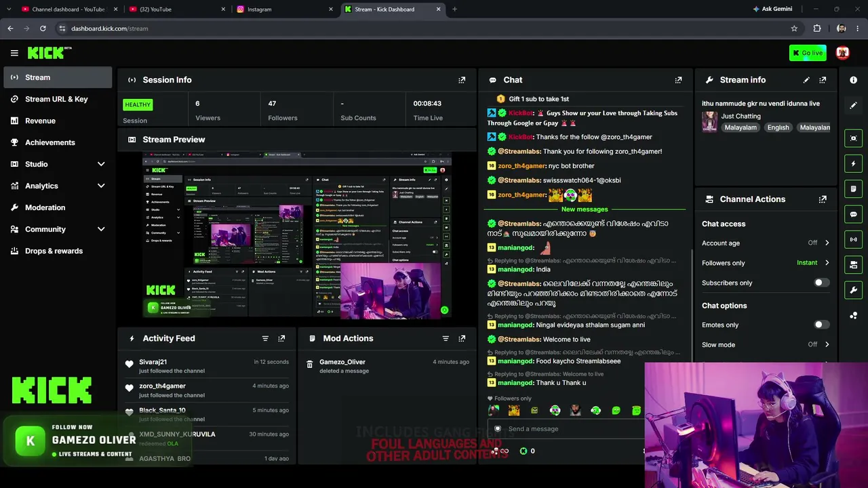The width and height of the screenshot is (868, 488).
Task: Toggle the channel actions rail icon
Action: pos(853,264)
